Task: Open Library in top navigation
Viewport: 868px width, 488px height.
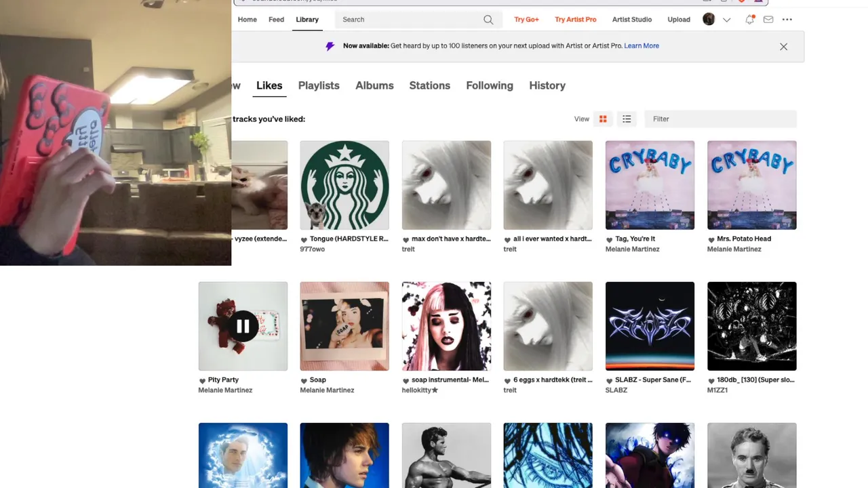Action: click(x=307, y=20)
